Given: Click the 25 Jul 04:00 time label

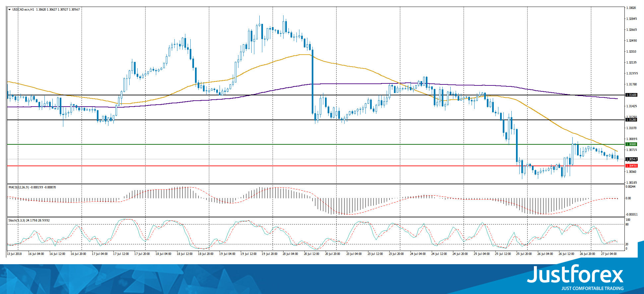Looking at the screenshot, I should click(482, 254).
